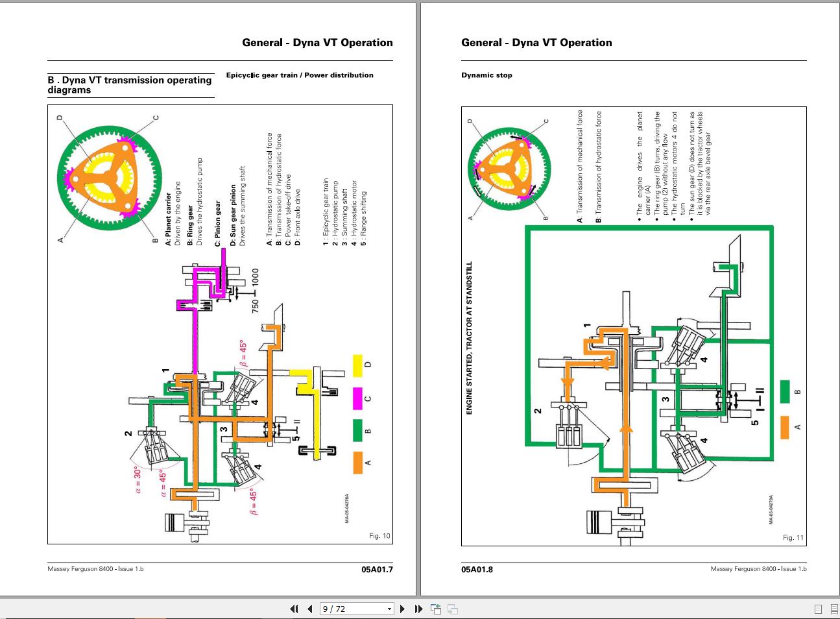Open the page number dropdown arrow
This screenshot has width=840, height=619.
(389, 609)
